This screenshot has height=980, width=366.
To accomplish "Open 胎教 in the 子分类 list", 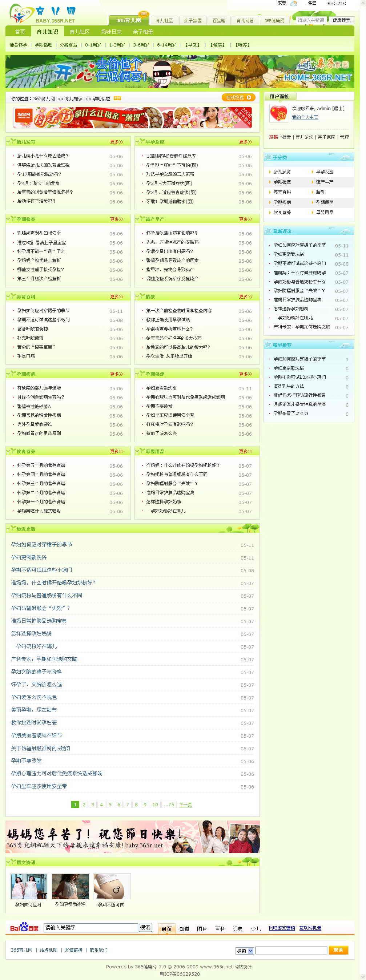I will pyautogui.click(x=320, y=192).
